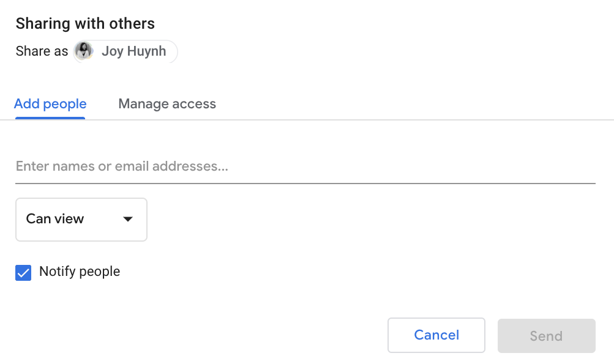Screen dimensions: 614x364
Task: Click the Cancel button
Action: [x=436, y=335]
